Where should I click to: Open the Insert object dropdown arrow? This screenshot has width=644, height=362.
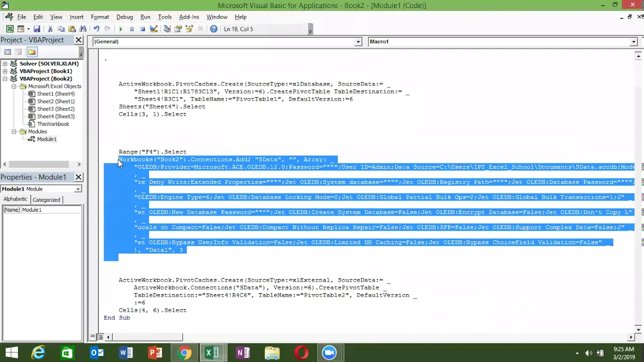pos(28,29)
